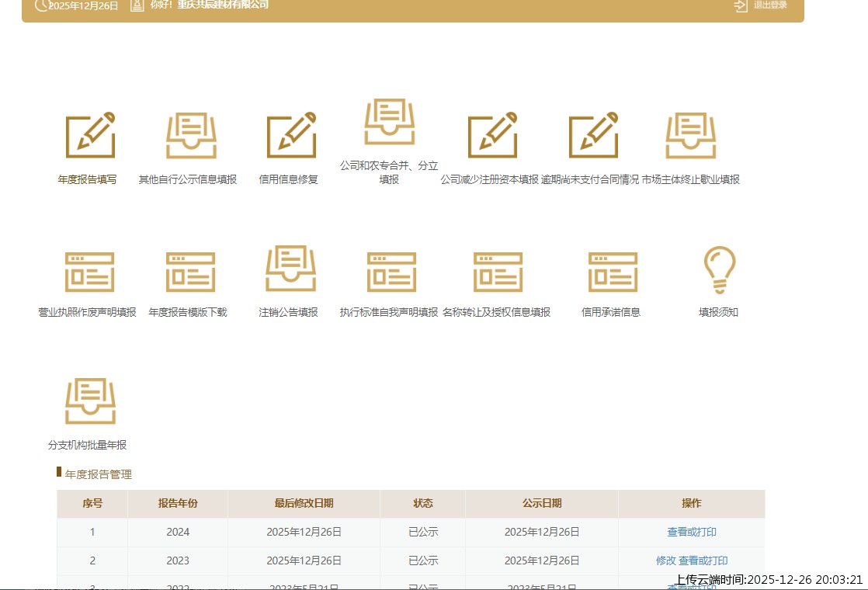Open 注销公告填报 icon

click(x=291, y=269)
